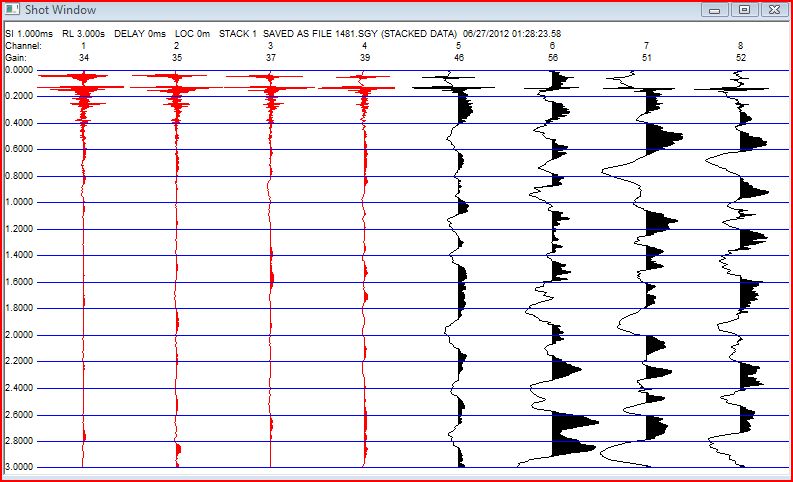Click the 0.2000 time axis label
Viewport: 793px width, 482px height.
(x=19, y=96)
